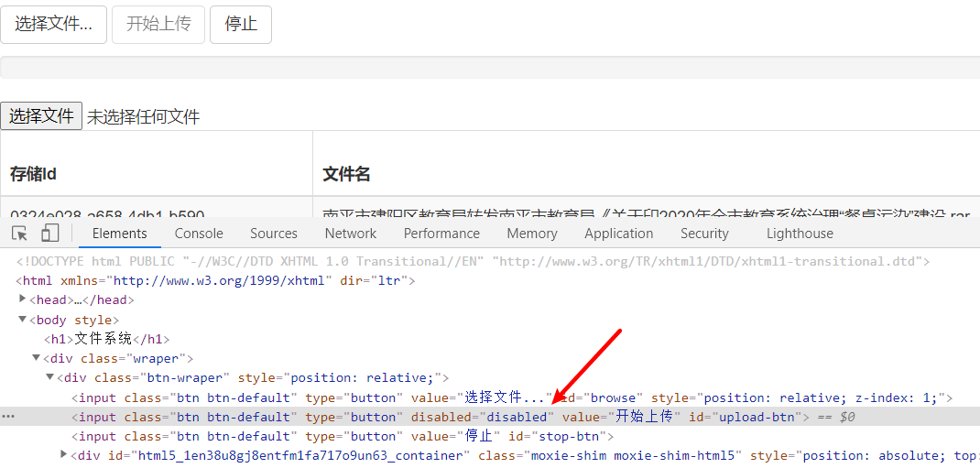Switch to the Elements tab
Screen dimensions: 980x468
(119, 234)
